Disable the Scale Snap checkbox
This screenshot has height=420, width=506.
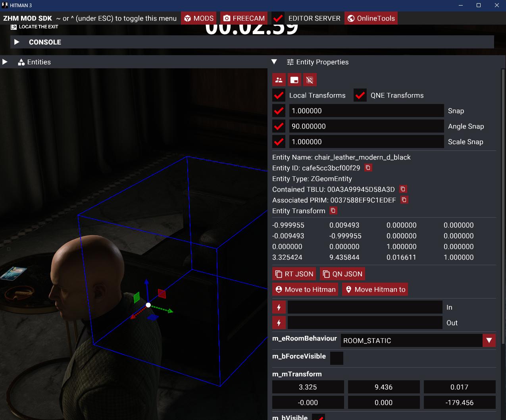(279, 142)
